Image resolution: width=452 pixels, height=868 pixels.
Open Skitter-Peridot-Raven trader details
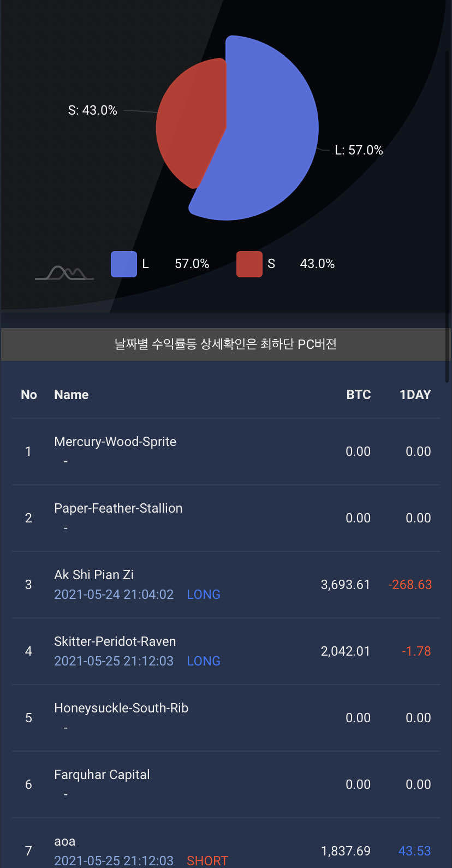115,641
